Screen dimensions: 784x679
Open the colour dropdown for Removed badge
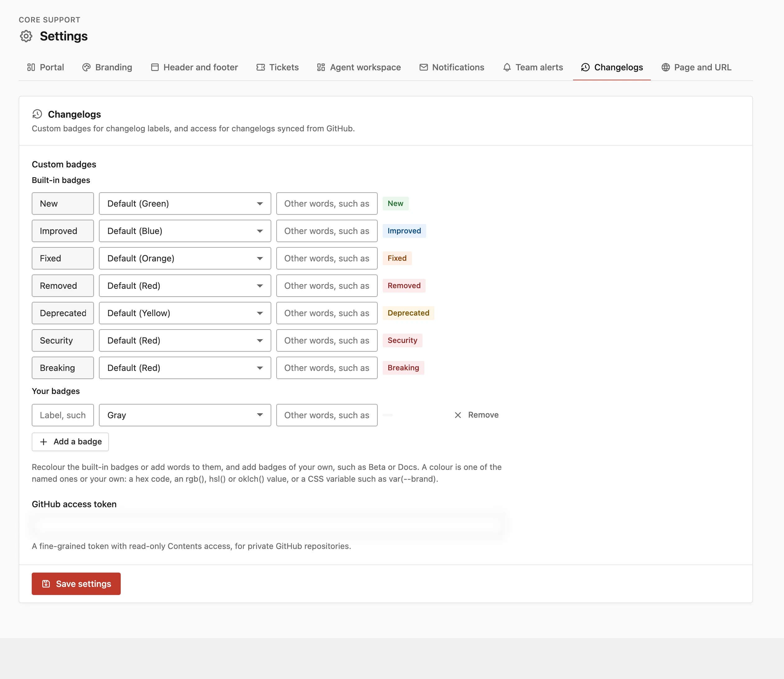[185, 286]
